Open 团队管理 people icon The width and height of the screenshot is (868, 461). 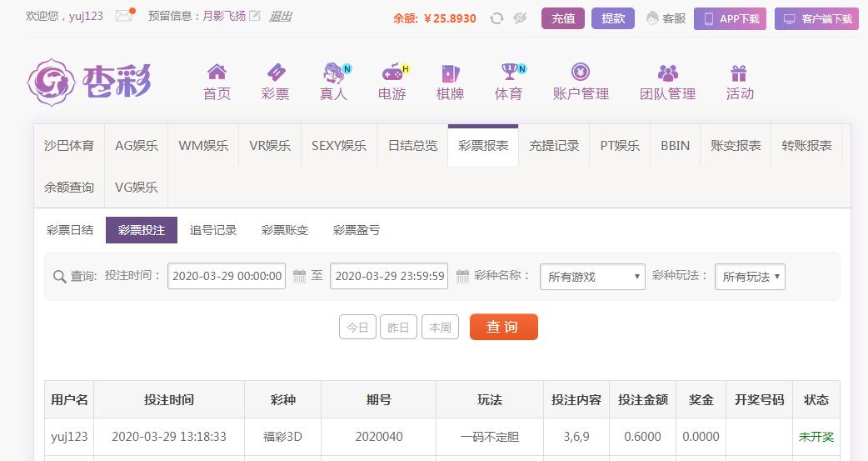(x=667, y=73)
